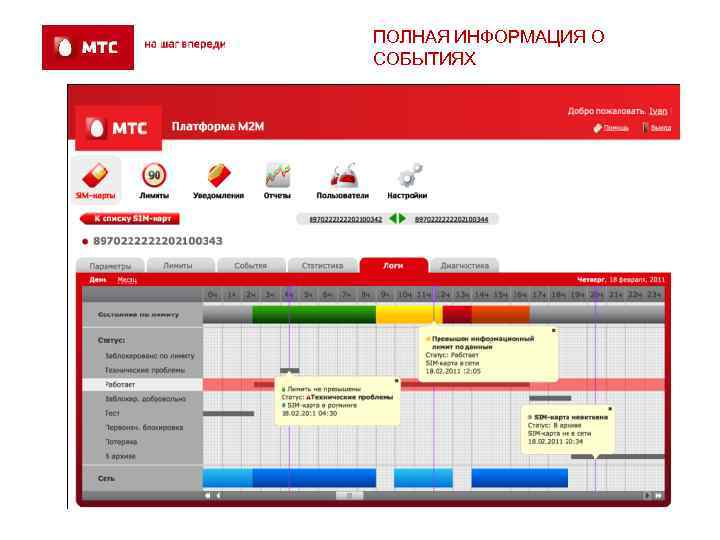720x540 pixels.
Task: Click the 23ч hour column header
Action: tap(654, 294)
